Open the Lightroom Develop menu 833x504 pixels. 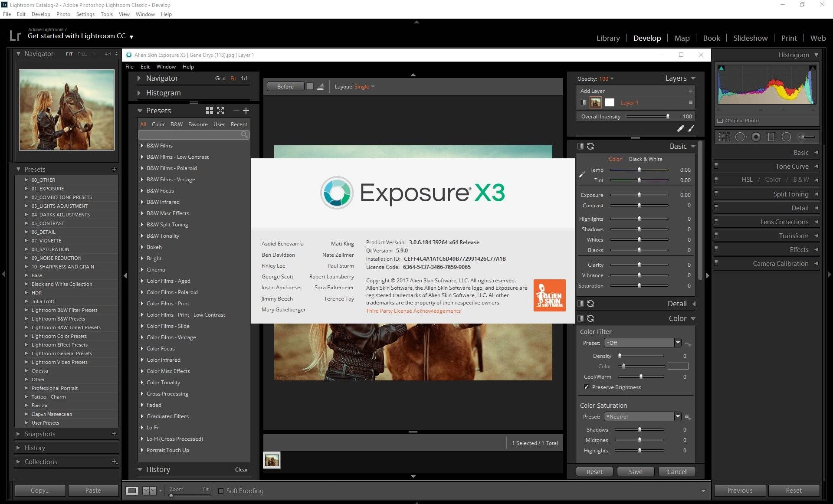(x=41, y=14)
